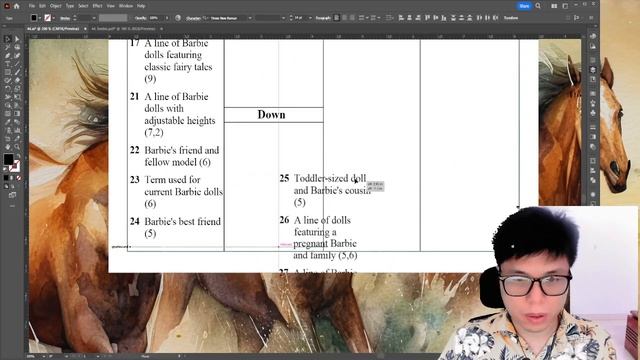Open the font size dropdown
The height and width of the screenshot is (360, 640).
[x=310, y=18]
